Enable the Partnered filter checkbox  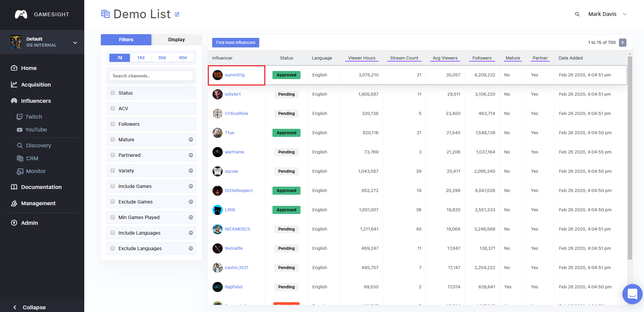point(113,155)
